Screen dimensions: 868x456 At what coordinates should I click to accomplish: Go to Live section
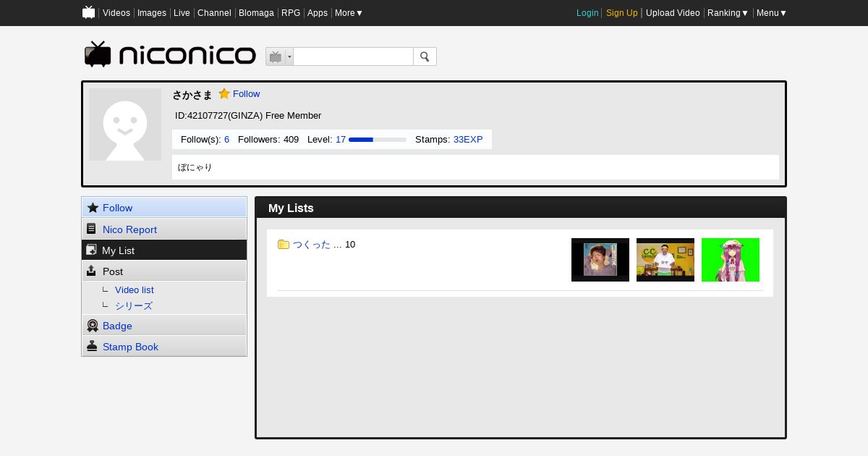coord(182,13)
